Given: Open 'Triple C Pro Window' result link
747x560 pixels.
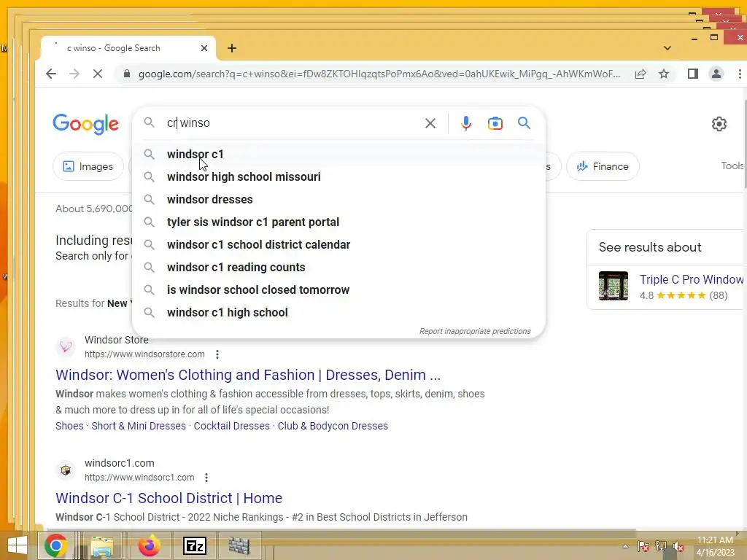Looking at the screenshot, I should [x=692, y=279].
